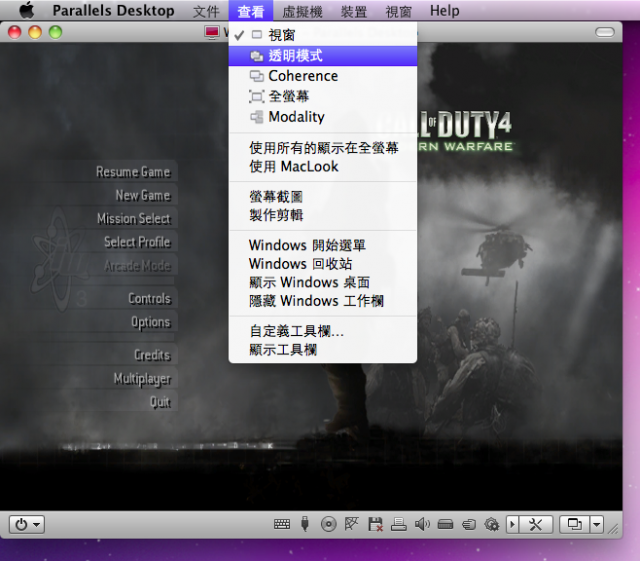Click the virtual machine title bar icon
This screenshot has height=561, width=640.
[x=212, y=32]
